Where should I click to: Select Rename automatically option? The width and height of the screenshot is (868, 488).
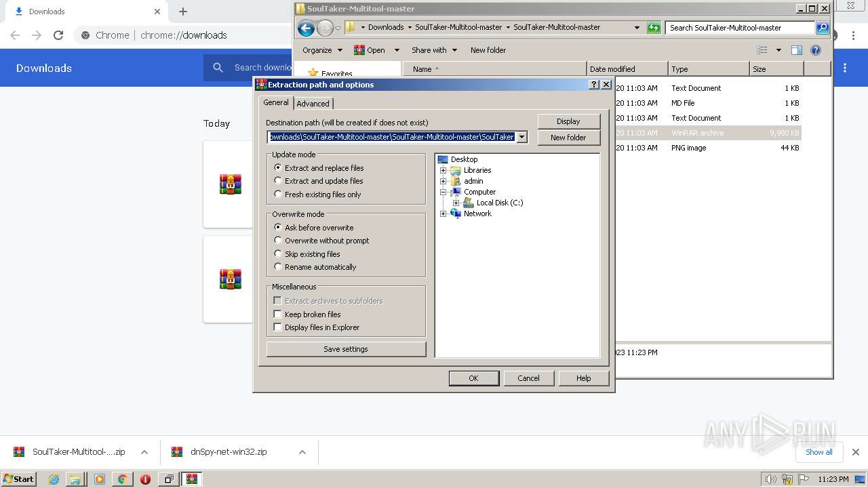(x=315, y=267)
